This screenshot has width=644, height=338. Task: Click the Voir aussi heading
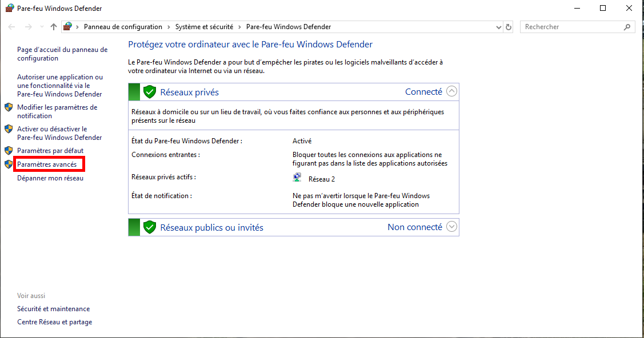[x=31, y=296]
